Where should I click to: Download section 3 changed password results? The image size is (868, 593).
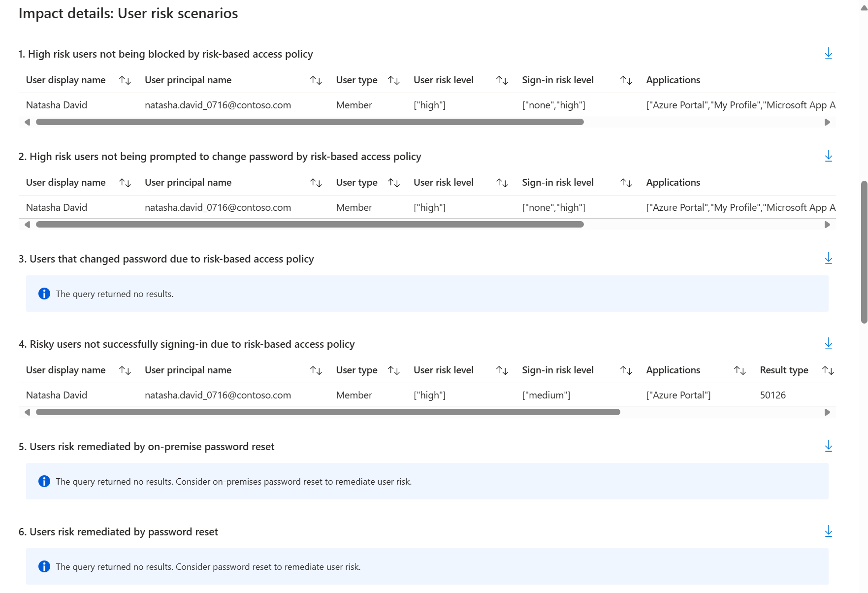pyautogui.click(x=828, y=259)
